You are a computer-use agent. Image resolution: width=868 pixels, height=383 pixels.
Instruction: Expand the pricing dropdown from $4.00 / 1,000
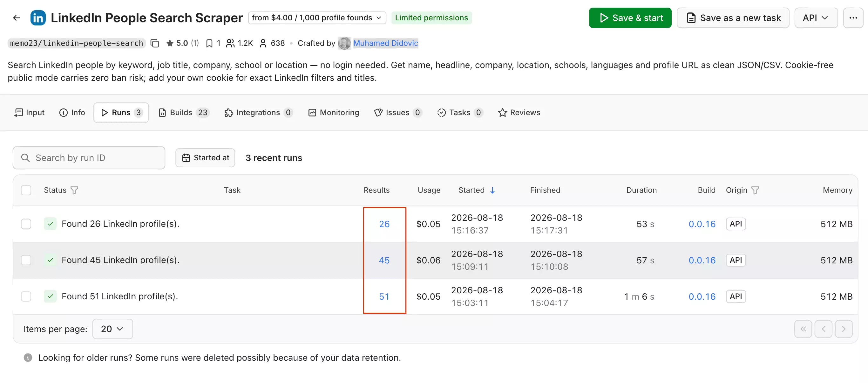click(317, 18)
